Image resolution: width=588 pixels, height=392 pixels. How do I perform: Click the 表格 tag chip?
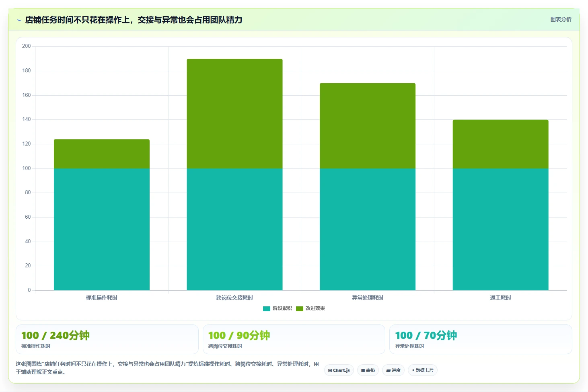pos(368,370)
